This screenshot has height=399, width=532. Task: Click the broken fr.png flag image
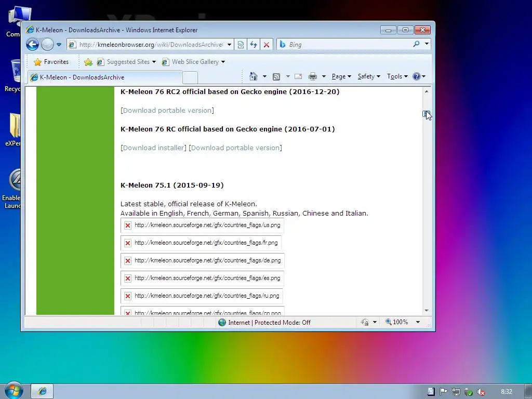[201, 243]
